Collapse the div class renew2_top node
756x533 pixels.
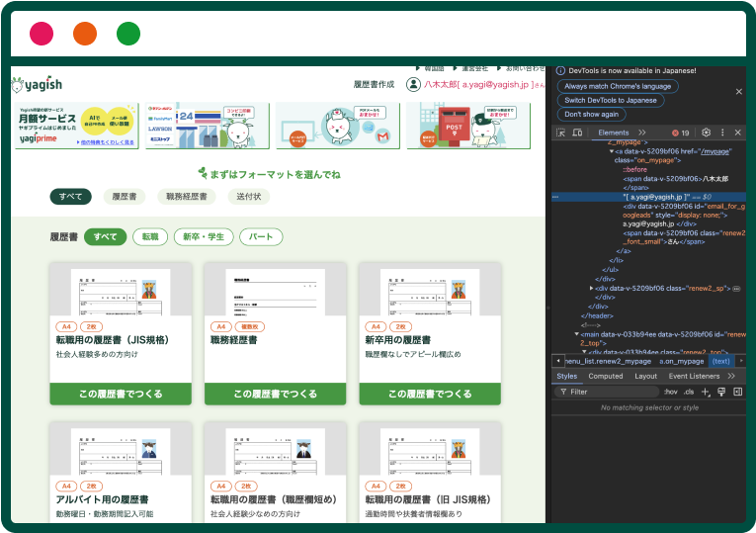tap(584, 352)
